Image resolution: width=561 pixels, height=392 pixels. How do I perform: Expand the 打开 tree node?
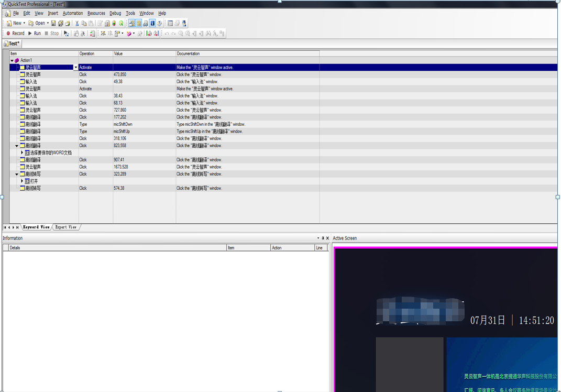[22, 181]
